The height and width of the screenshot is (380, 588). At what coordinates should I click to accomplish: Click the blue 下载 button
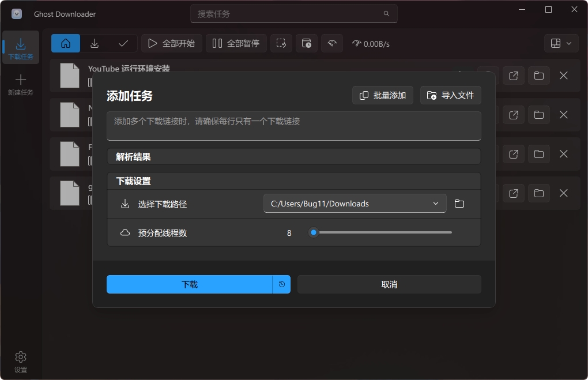190,284
